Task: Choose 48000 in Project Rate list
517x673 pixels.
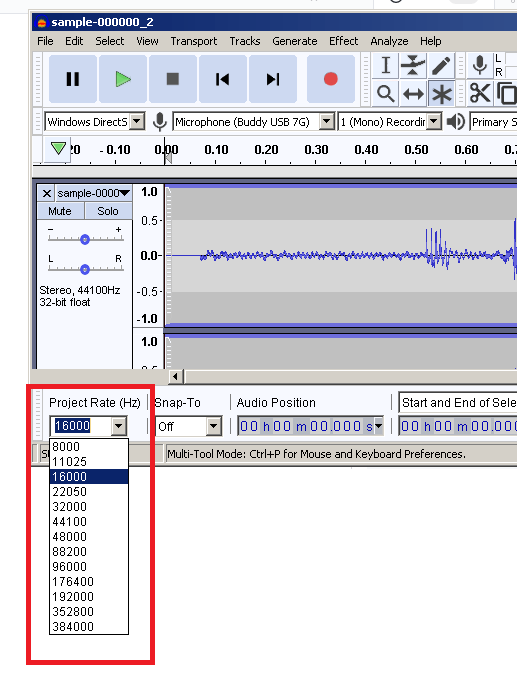Action: click(89, 537)
